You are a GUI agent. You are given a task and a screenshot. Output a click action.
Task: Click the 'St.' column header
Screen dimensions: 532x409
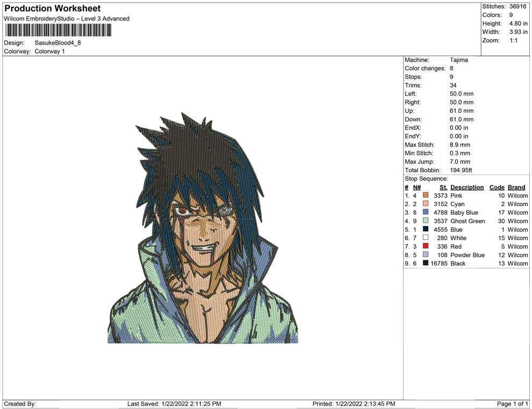tap(443, 187)
